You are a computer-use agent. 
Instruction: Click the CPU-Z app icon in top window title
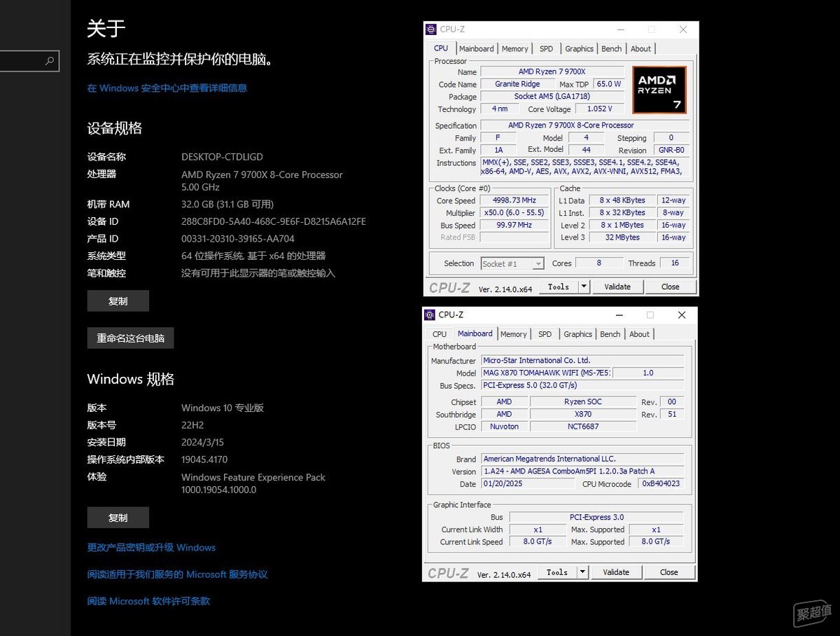(430, 29)
